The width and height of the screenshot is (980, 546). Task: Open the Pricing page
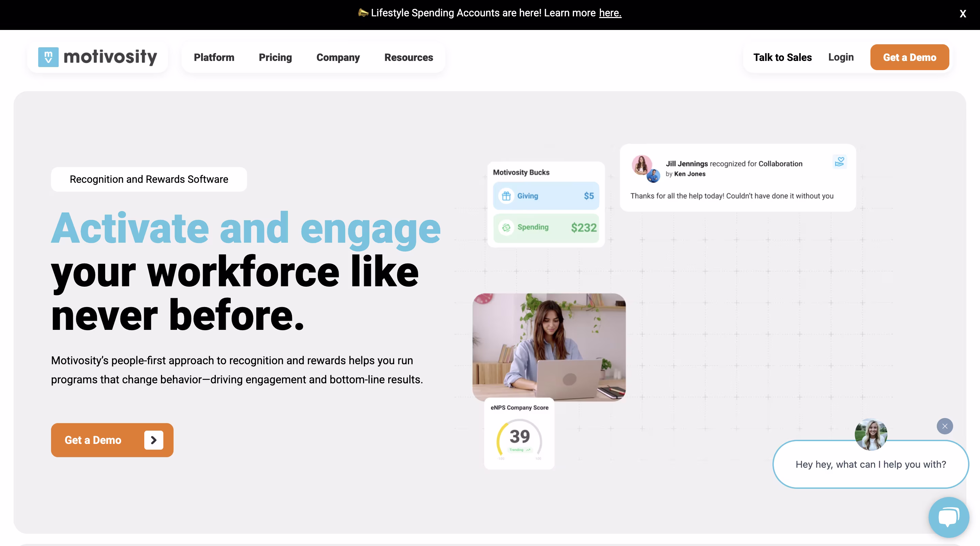pyautogui.click(x=275, y=57)
